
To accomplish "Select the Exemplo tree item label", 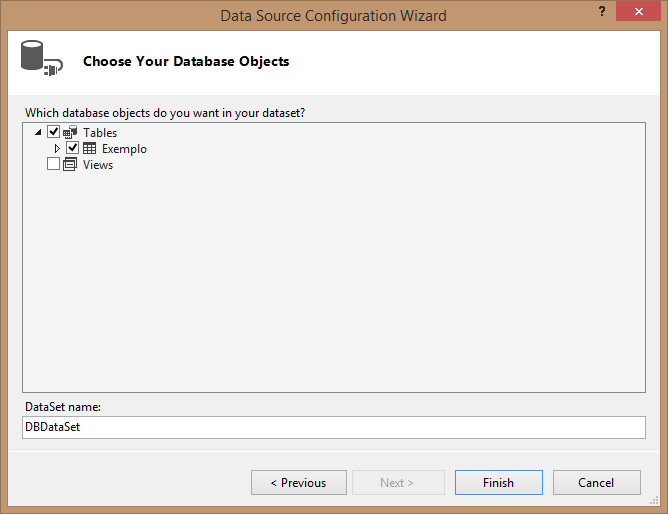I will [x=124, y=149].
